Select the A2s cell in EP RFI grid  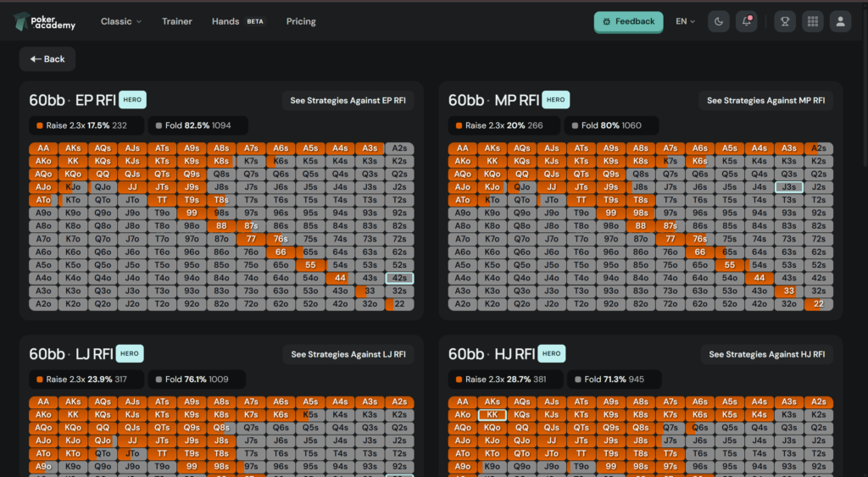click(399, 148)
